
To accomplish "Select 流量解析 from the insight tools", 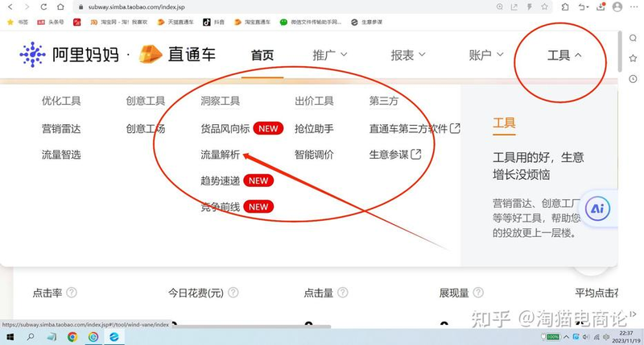I will pos(220,154).
